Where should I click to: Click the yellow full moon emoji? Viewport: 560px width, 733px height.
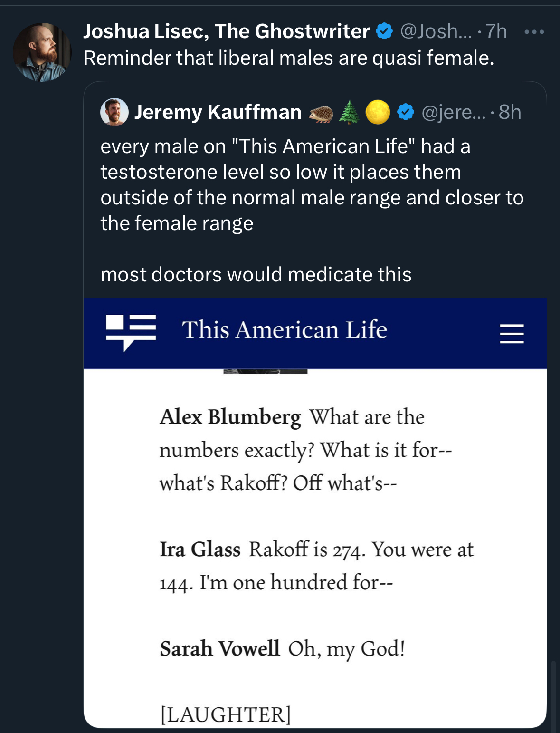[x=378, y=113]
